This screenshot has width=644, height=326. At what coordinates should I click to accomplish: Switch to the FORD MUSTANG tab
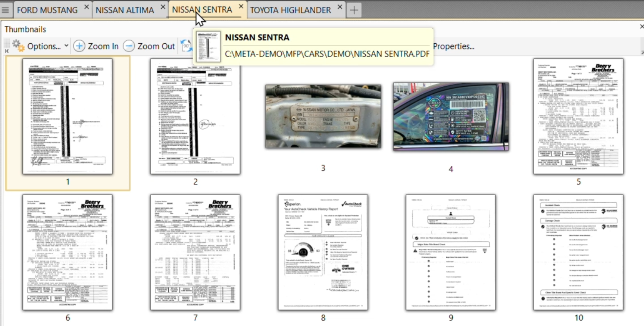coord(47,10)
